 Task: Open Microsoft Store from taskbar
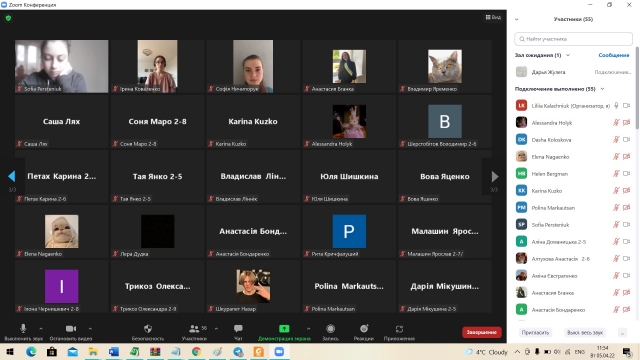(x=52, y=351)
